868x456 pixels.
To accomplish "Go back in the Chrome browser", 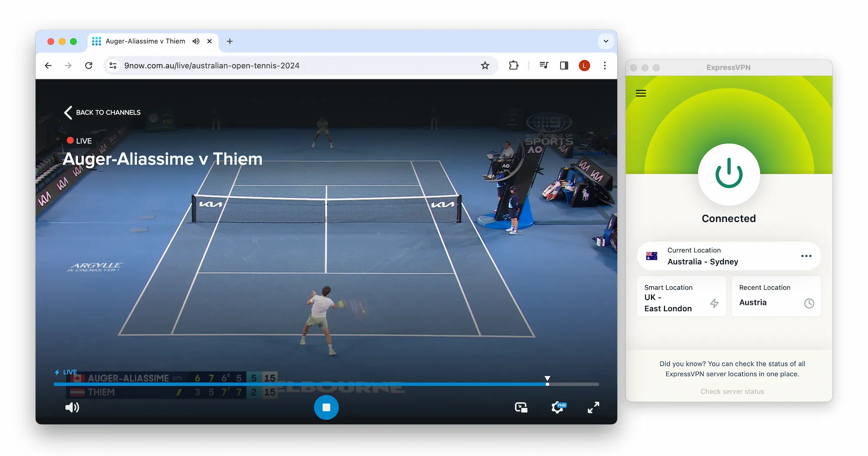I will 48,66.
